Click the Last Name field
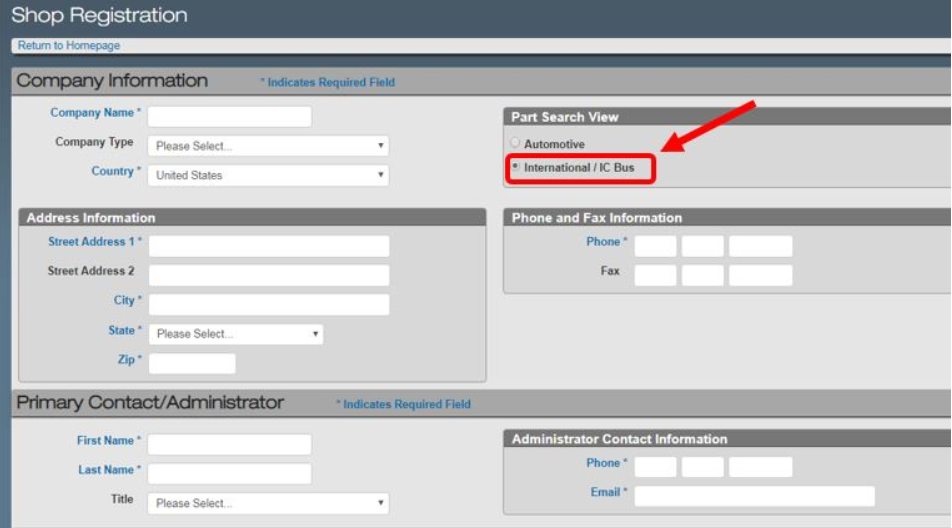Viewport: 952px width, 528px height. (x=230, y=473)
